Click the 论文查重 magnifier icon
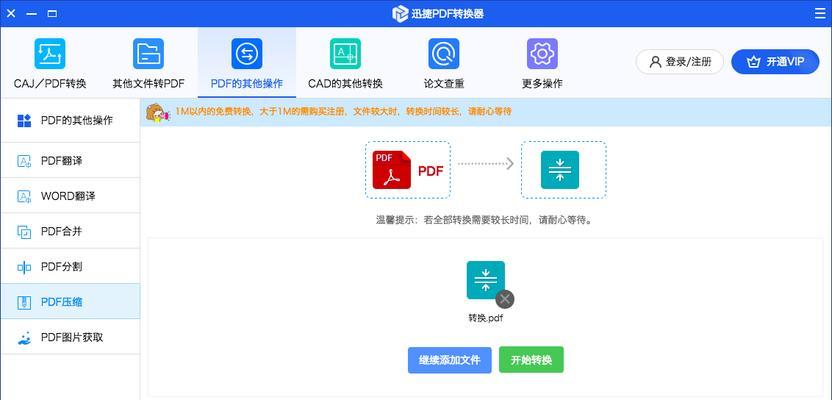 click(x=444, y=54)
